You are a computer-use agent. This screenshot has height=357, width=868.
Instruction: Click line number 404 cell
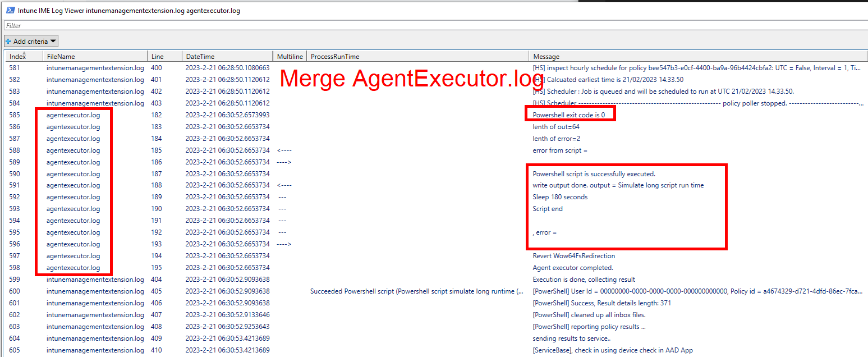click(x=157, y=280)
